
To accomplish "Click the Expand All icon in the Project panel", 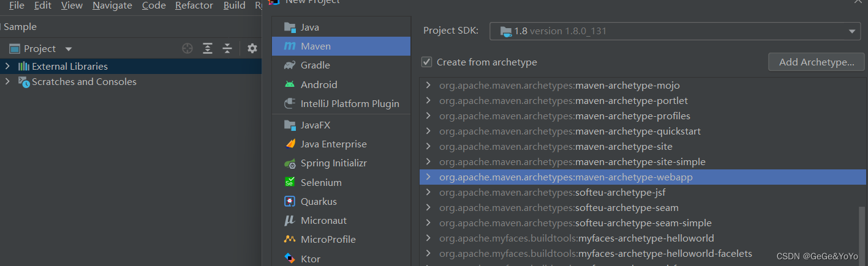I will 208,48.
